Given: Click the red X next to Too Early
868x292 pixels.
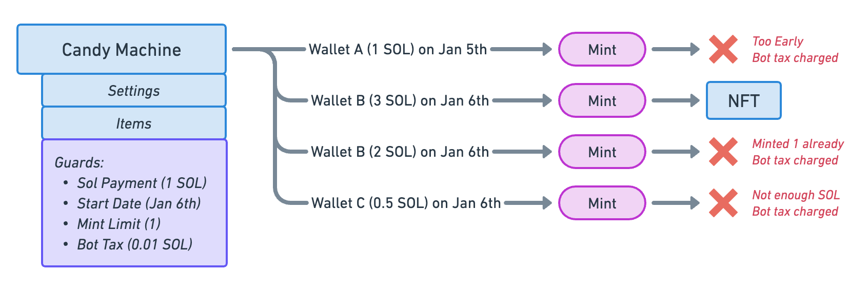Looking at the screenshot, I should 723,49.
